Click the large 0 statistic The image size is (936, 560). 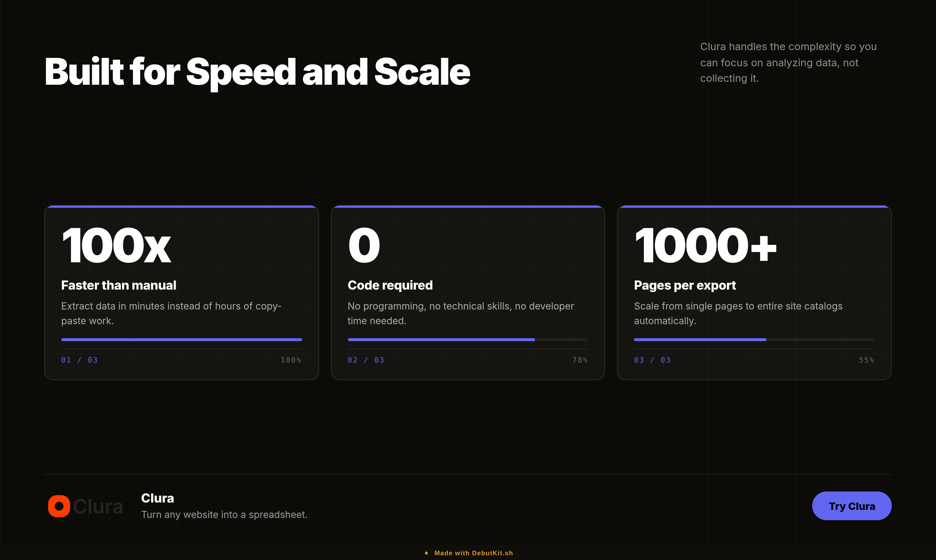click(x=364, y=246)
